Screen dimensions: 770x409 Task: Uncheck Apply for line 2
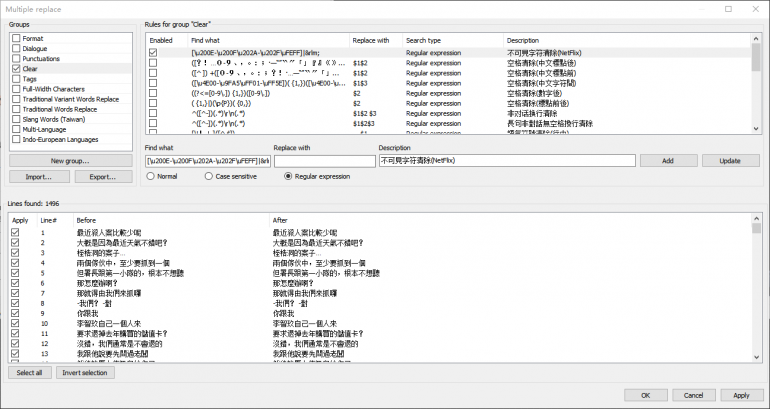[x=15, y=243]
